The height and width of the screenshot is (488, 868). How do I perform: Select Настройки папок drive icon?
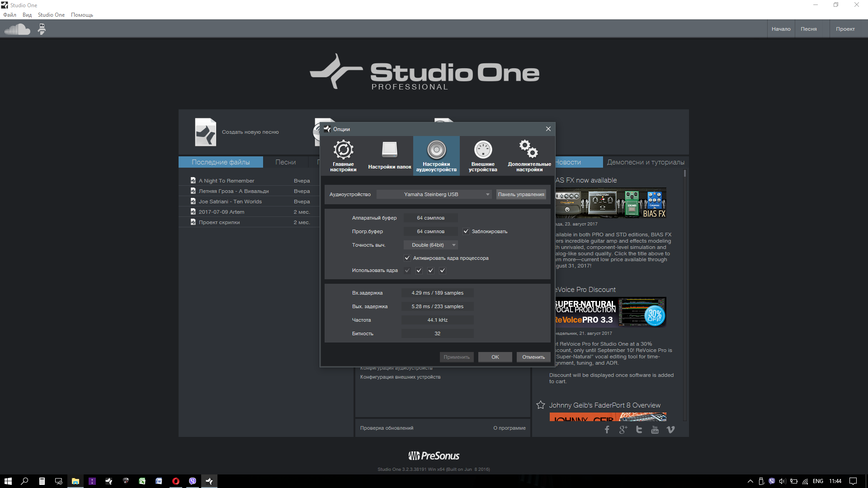[389, 150]
